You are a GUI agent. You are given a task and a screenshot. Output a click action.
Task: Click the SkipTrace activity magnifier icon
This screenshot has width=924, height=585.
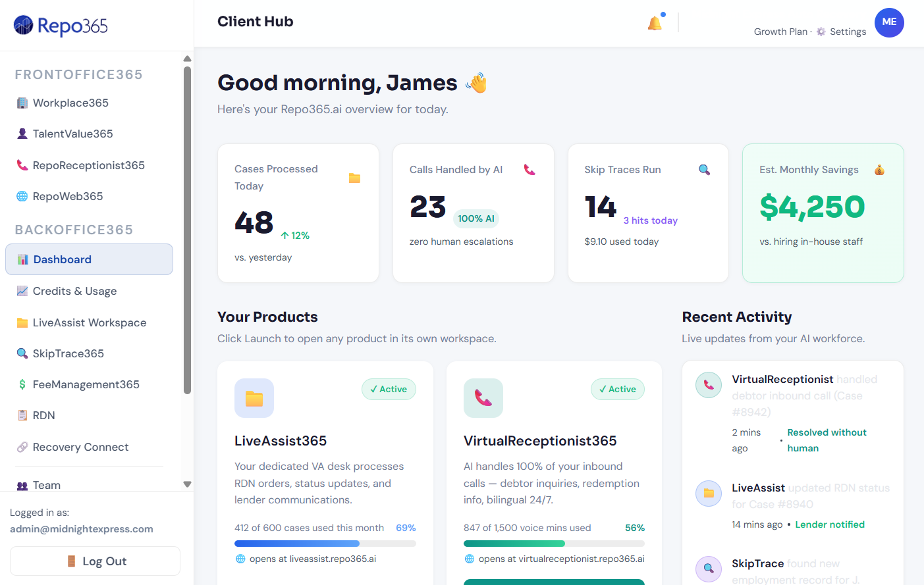point(709,569)
